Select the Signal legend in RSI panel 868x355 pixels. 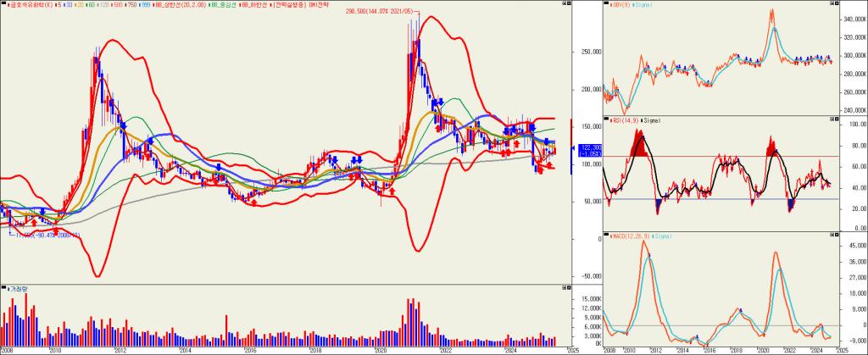652,119
